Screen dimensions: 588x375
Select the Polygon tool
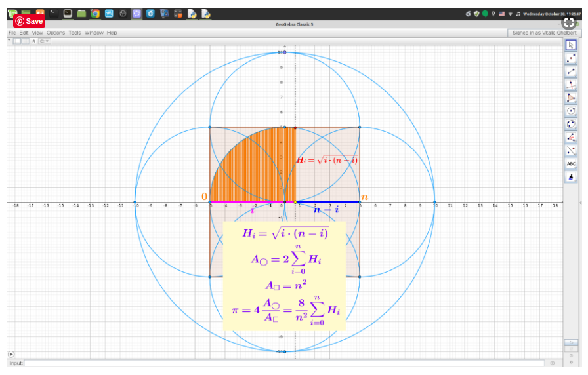coord(571,98)
